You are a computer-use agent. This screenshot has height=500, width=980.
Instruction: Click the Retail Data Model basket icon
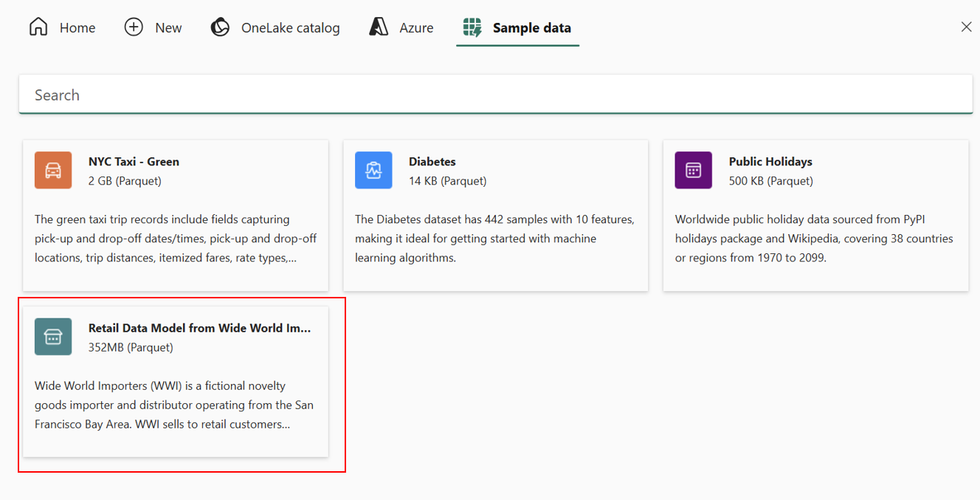[52, 336]
